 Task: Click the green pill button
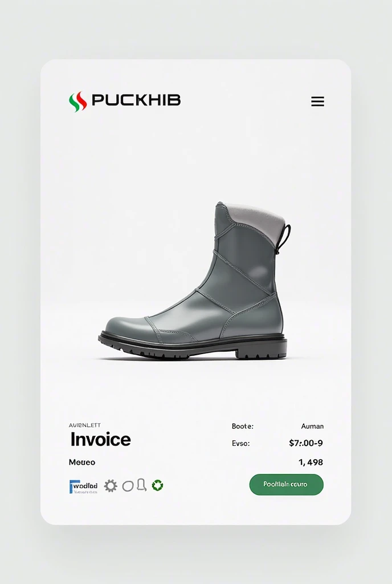coord(286,485)
